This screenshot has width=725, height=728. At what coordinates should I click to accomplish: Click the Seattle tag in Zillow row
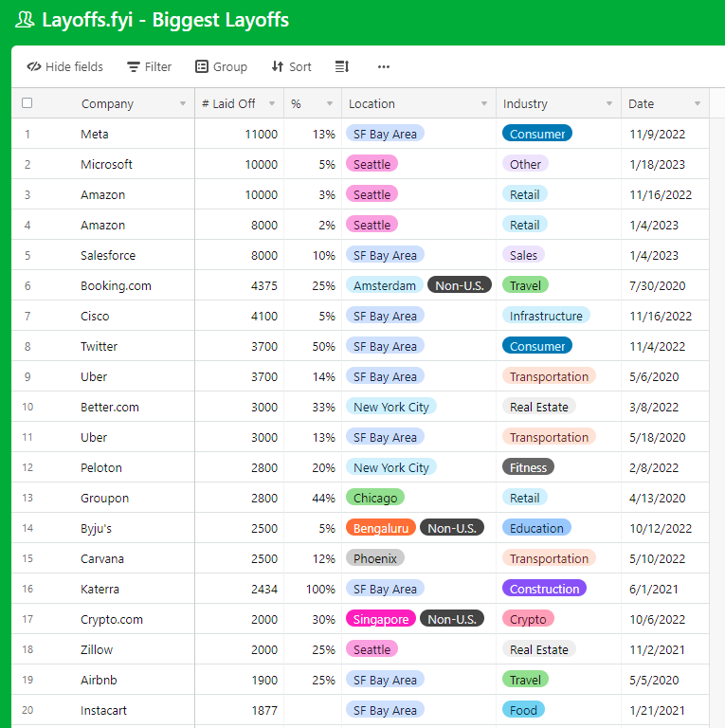[x=372, y=649]
